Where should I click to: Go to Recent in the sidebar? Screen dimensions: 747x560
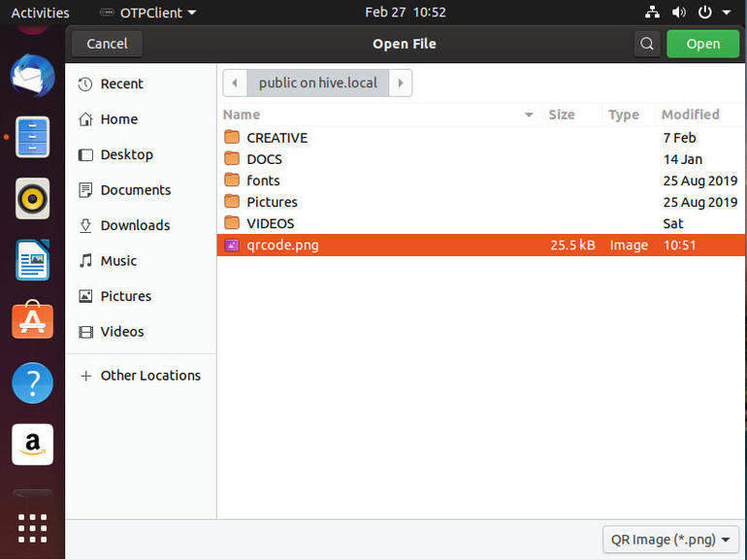pyautogui.click(x=121, y=84)
